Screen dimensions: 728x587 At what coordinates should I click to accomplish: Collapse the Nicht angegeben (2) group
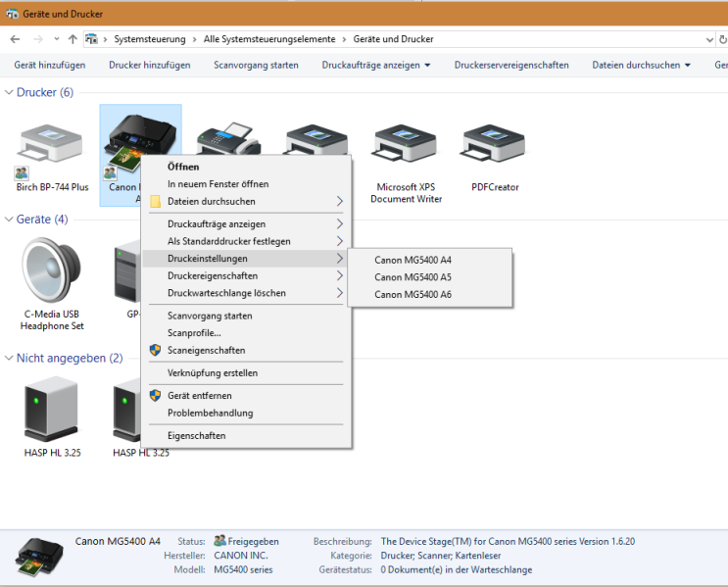pos(9,358)
